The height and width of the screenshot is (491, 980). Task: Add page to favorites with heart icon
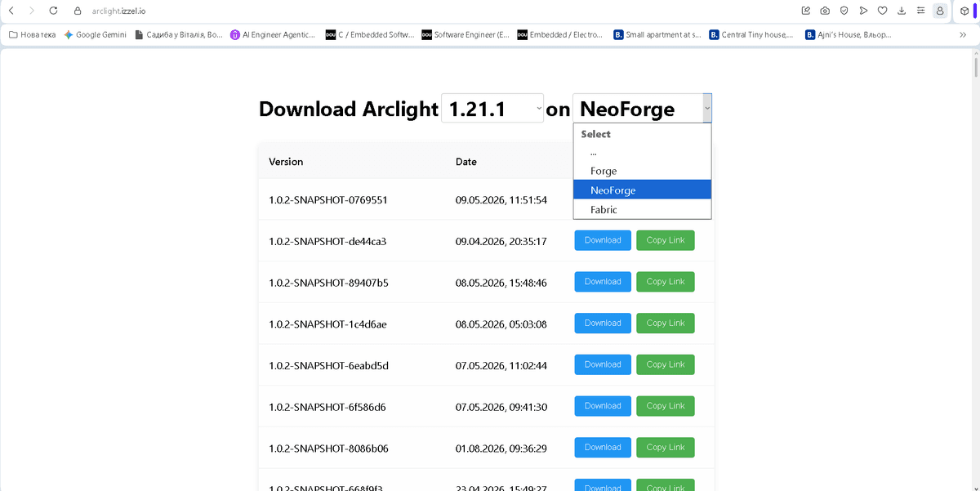(x=883, y=11)
